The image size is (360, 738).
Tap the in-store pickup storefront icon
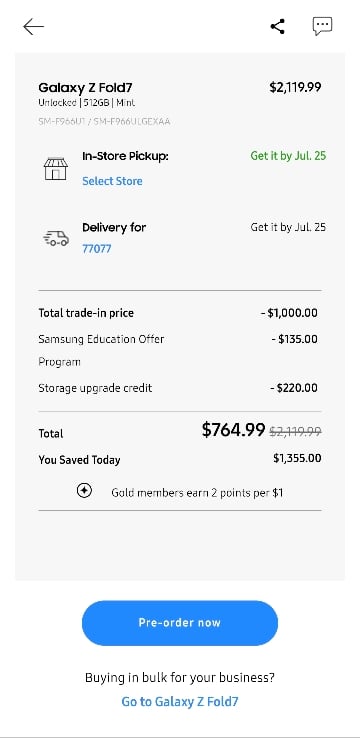56,168
